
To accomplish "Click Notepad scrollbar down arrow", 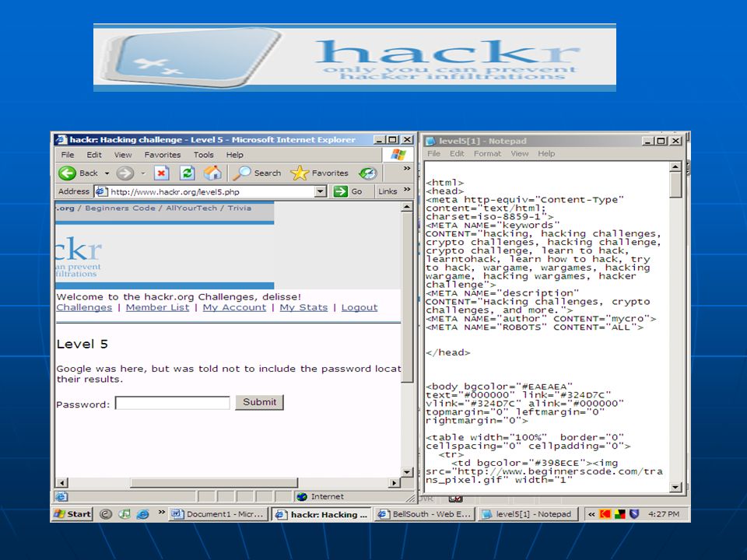I will [x=675, y=487].
